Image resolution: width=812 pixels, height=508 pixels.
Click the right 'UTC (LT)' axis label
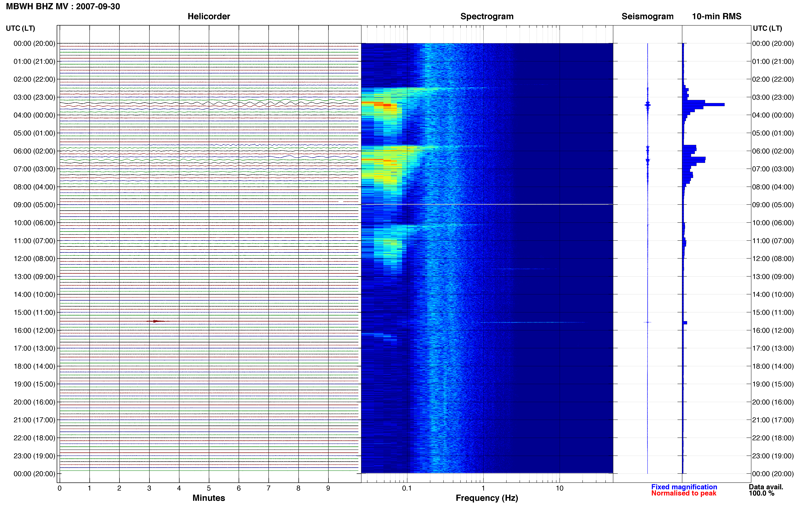pos(767,28)
